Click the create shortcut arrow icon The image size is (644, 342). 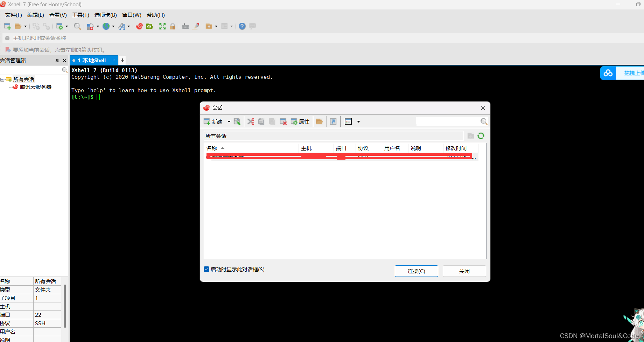333,121
